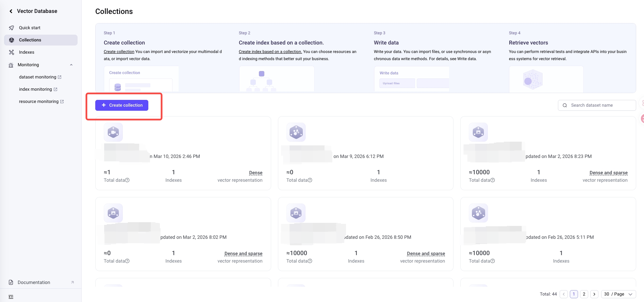Jump to page 2 in pagination

tap(584, 294)
